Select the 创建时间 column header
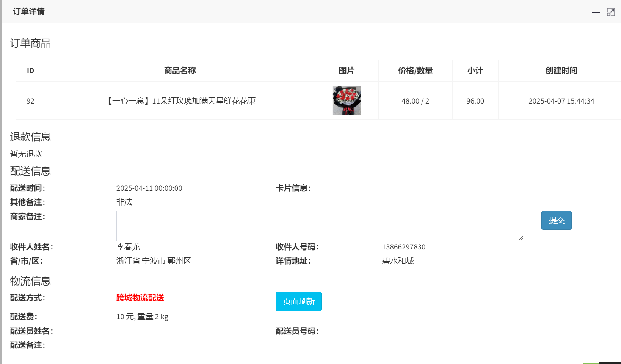The width and height of the screenshot is (621, 364). coord(561,71)
